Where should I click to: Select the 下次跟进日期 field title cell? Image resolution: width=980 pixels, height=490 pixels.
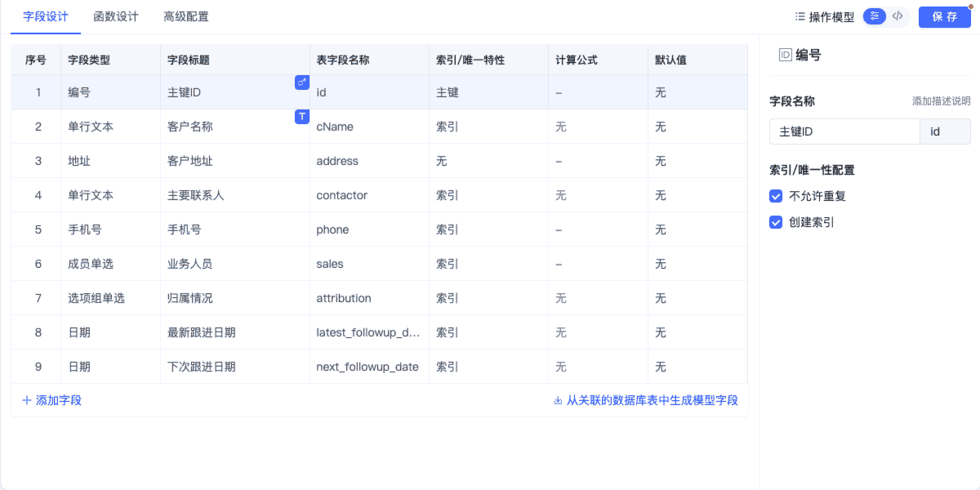pos(235,367)
